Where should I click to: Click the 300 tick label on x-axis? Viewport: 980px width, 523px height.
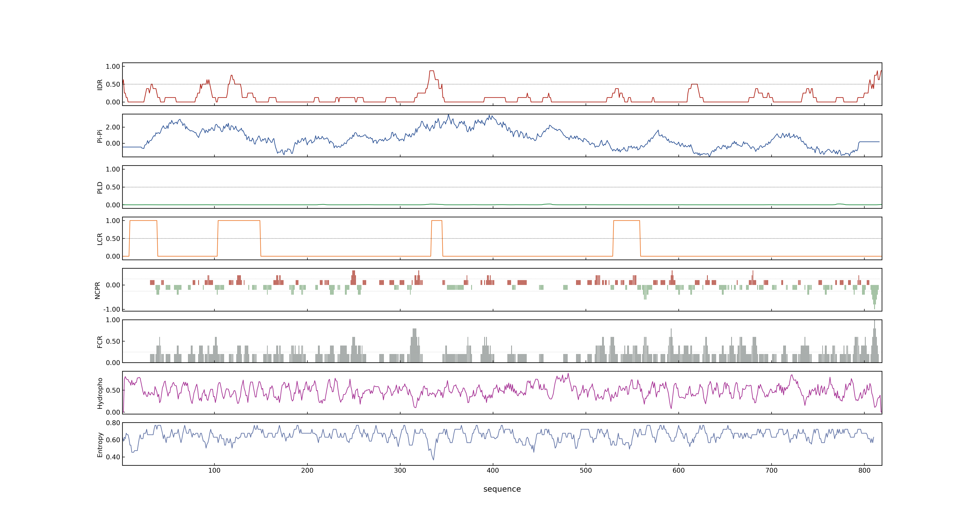pyautogui.click(x=400, y=470)
